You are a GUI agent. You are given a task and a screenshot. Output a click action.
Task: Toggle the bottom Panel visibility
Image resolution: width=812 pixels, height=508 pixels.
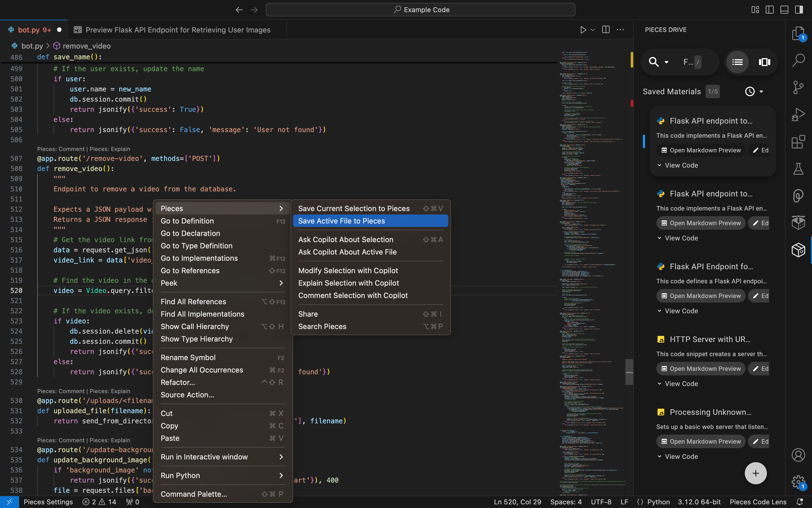click(x=784, y=10)
